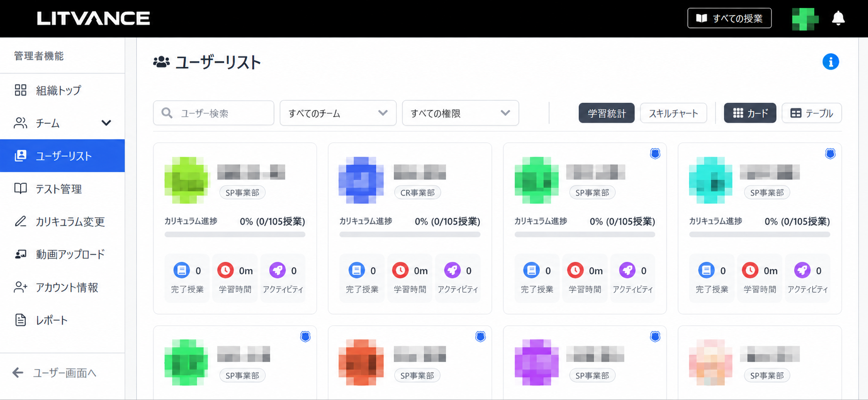Click 学習時間 clock icon on third top card
868x400 pixels.
coord(575,270)
